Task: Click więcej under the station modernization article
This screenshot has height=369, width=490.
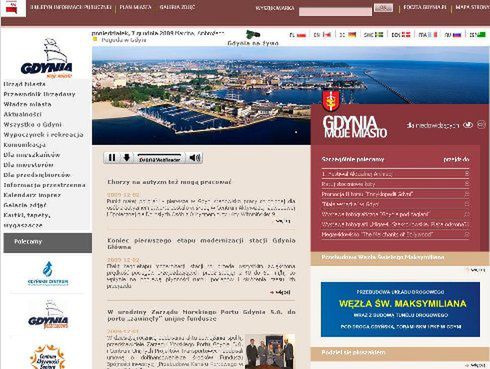Action: click(280, 292)
